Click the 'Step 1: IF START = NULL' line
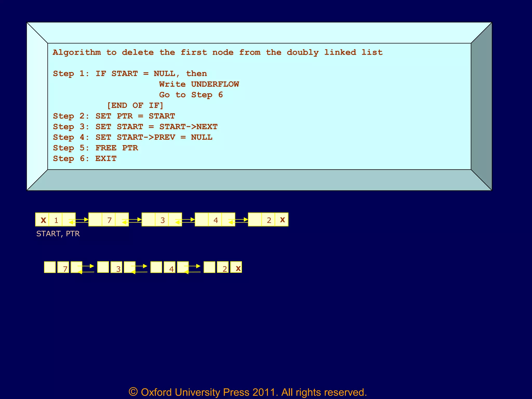 coord(130,74)
